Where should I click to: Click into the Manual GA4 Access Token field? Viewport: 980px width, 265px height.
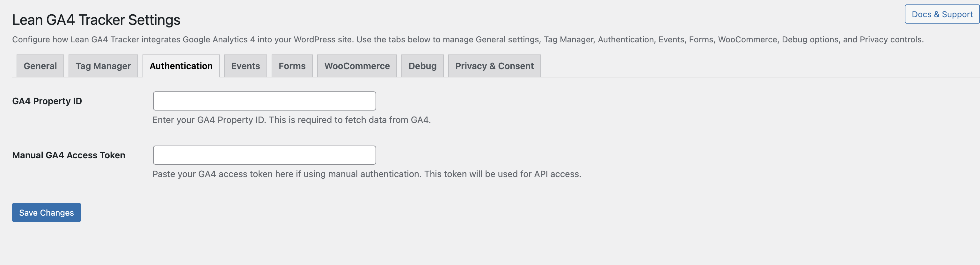264,155
